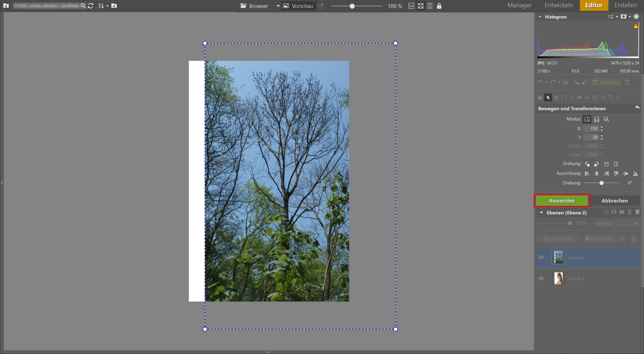Open the Ebene hinzufügen dropdown arrow

coord(622,239)
